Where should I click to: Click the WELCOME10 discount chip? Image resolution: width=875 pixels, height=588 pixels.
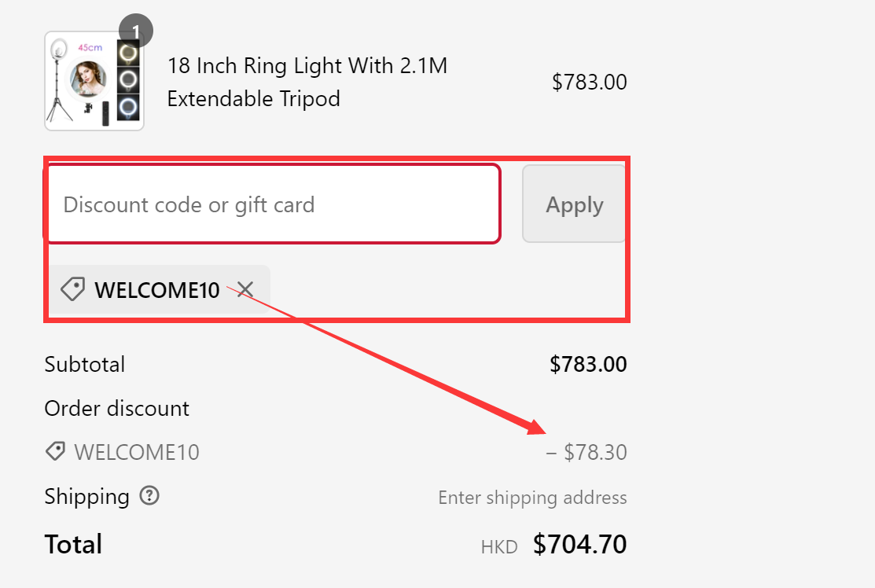(156, 289)
